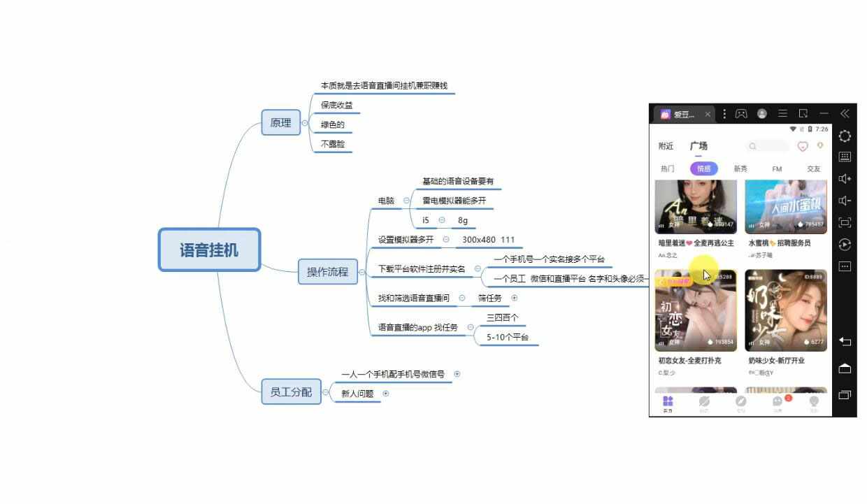Open the 初恋女友-全麦打扑克 room thumbnail
Screen dimensions: 867x504
click(x=696, y=310)
